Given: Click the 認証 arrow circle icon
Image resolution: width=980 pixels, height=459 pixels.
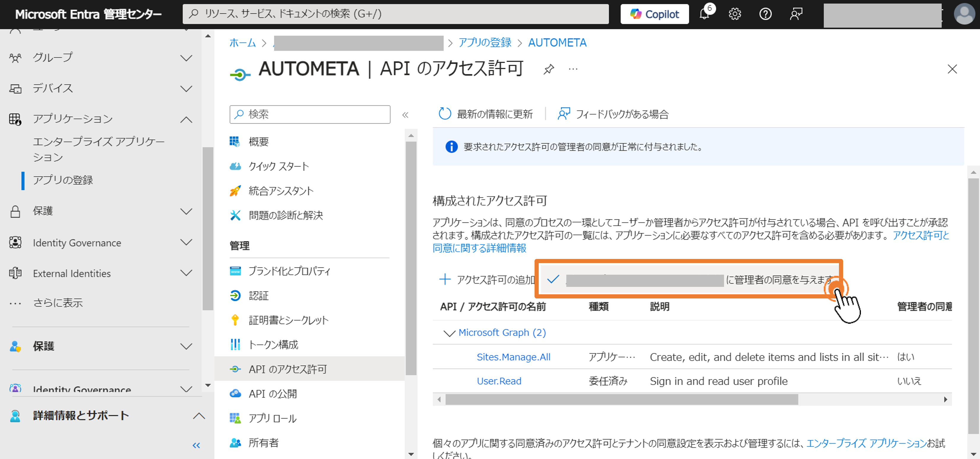Looking at the screenshot, I should [235, 295].
